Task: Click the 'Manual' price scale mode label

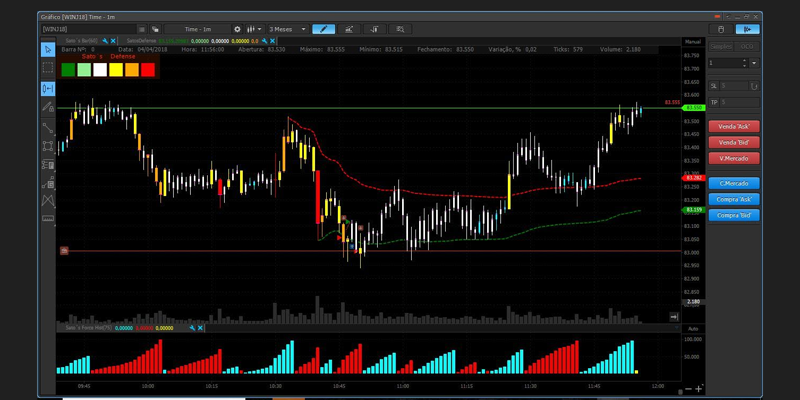Action: pyautogui.click(x=693, y=41)
